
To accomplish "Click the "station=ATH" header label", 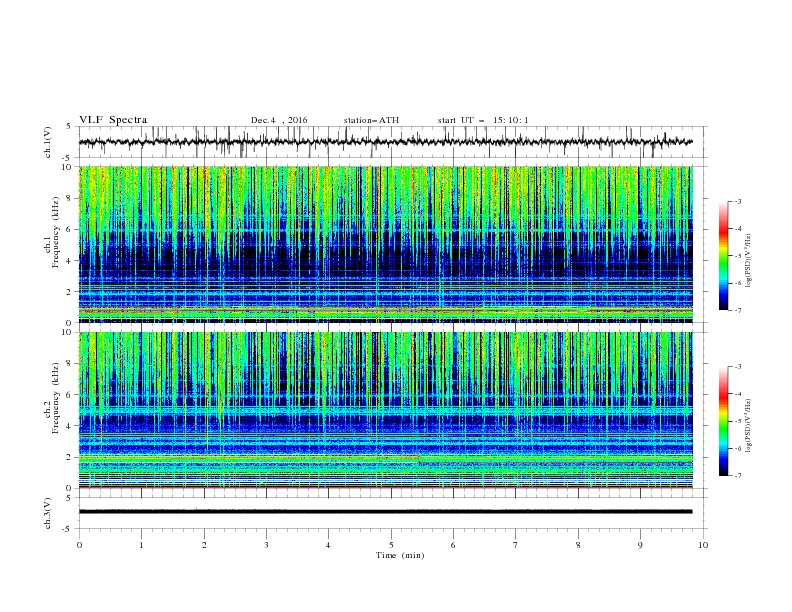I will (371, 120).
